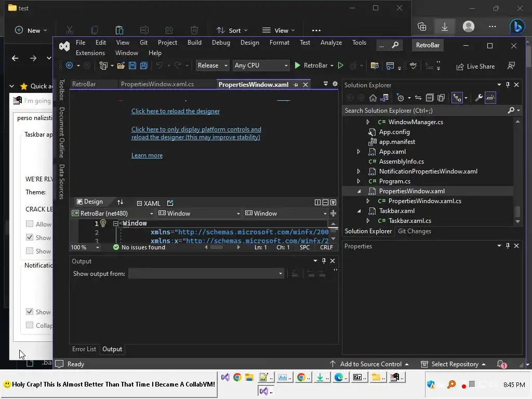This screenshot has width=532, height=399.
Task: Click 'Click here to reload the designer' link
Action: click(x=176, y=111)
